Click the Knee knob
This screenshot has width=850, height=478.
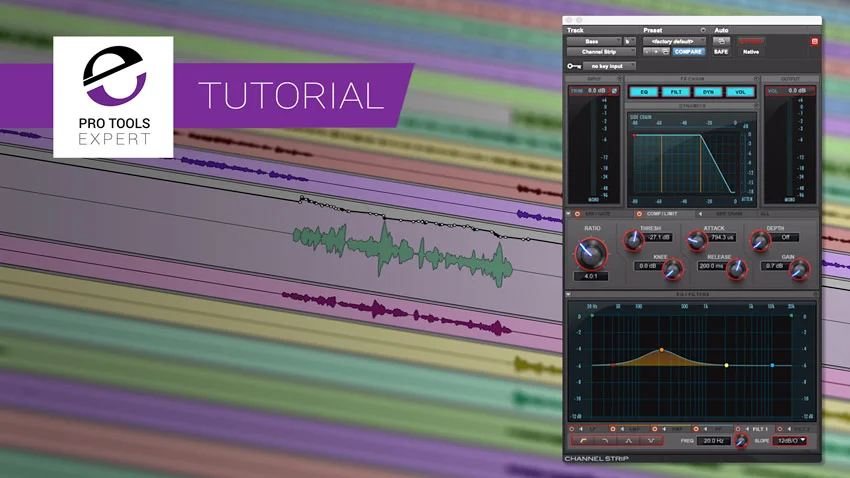pyautogui.click(x=673, y=269)
